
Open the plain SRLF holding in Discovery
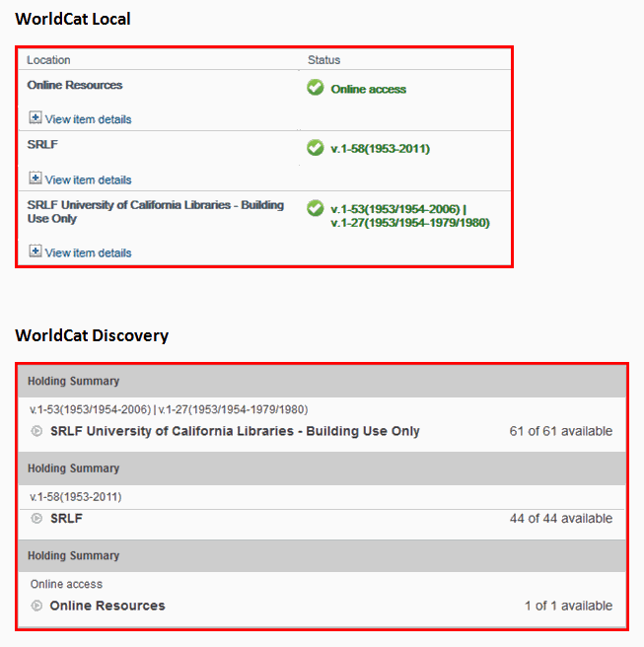pos(66,518)
